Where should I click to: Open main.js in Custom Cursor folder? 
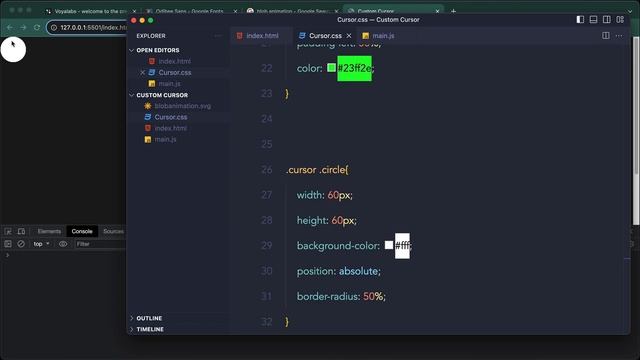[x=165, y=140]
